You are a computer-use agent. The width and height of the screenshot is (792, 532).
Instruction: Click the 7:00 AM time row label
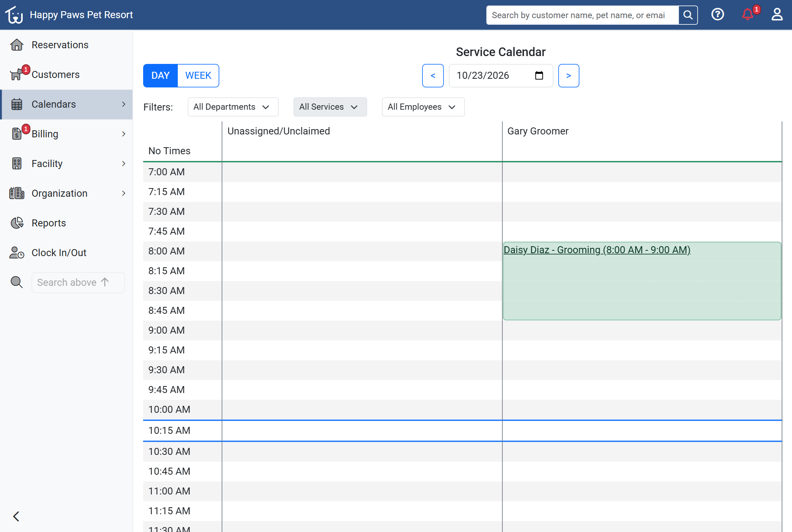coord(166,172)
